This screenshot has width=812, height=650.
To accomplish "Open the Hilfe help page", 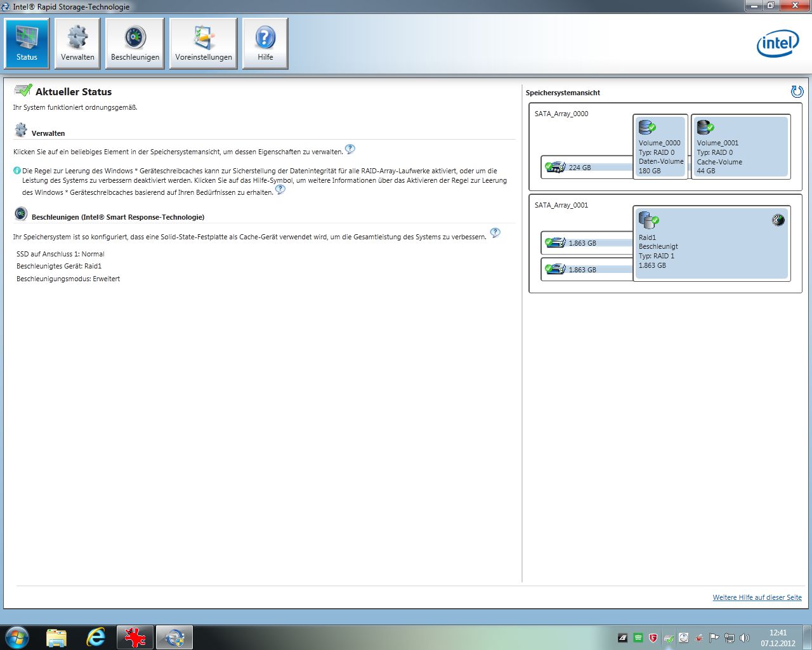I will click(x=265, y=43).
